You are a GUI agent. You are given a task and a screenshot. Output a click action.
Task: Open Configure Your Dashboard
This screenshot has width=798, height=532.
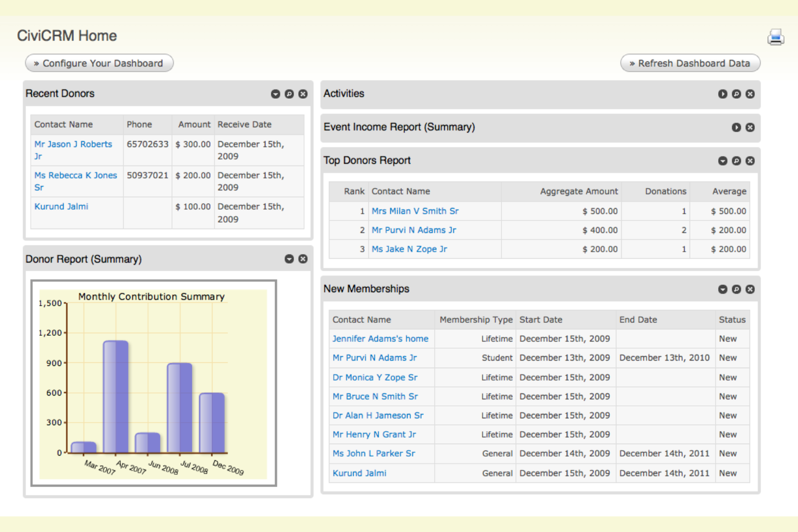[x=99, y=63]
